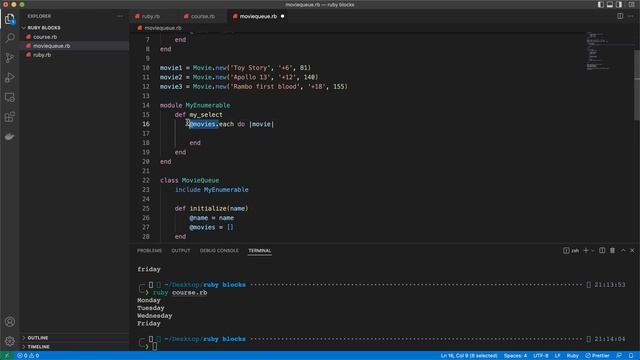Open course.rb from the Explorer tree
This screenshot has width=640, height=360.
click(x=45, y=37)
